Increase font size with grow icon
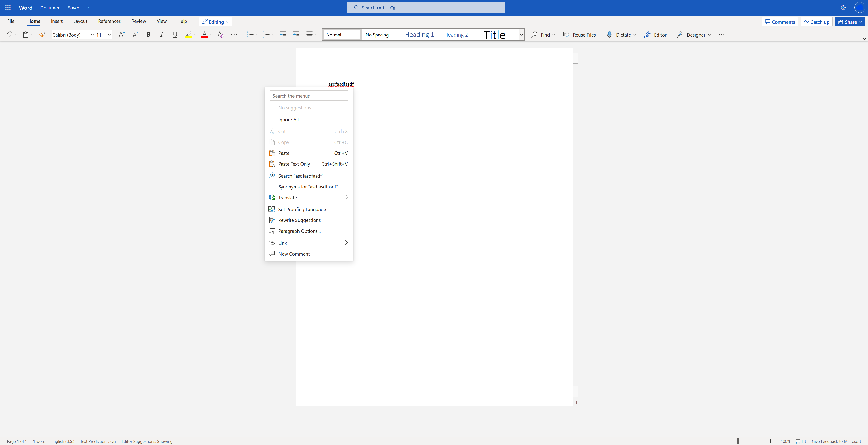868x445 pixels. point(122,34)
